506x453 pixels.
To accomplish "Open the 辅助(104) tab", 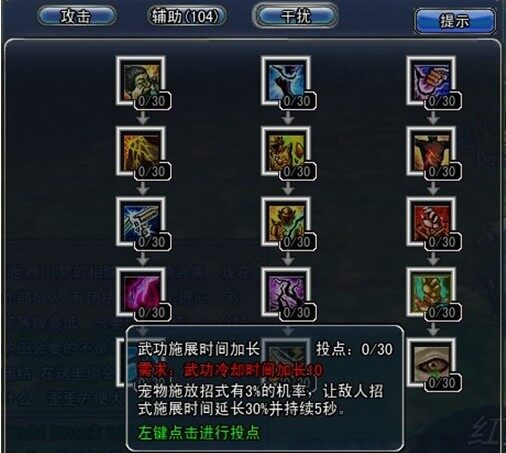I will pyautogui.click(x=186, y=16).
